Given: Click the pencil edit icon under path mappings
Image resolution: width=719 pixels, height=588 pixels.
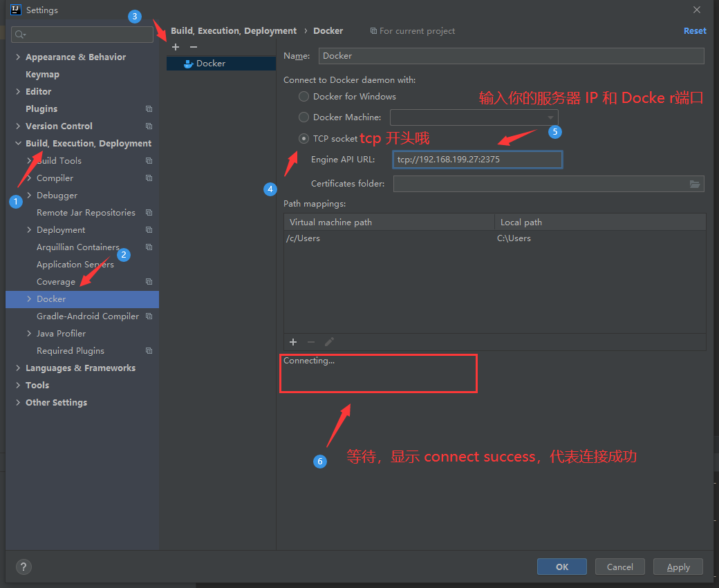Looking at the screenshot, I should [x=330, y=342].
